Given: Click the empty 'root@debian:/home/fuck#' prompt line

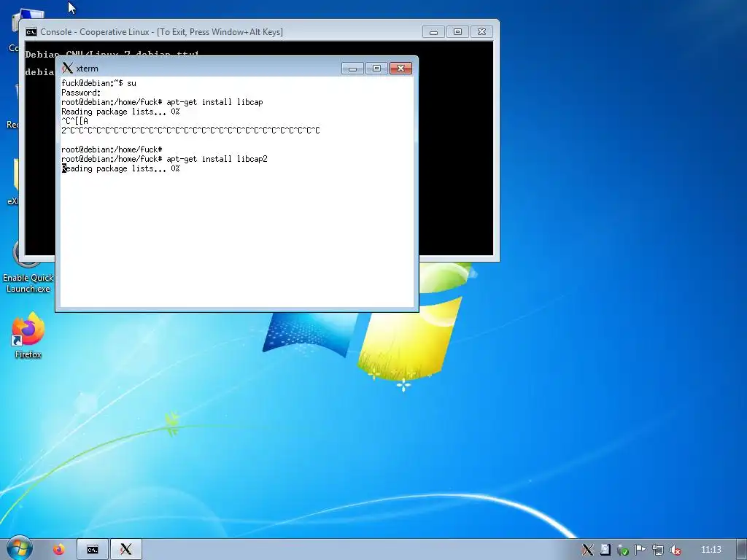Looking at the screenshot, I should [x=112, y=149].
